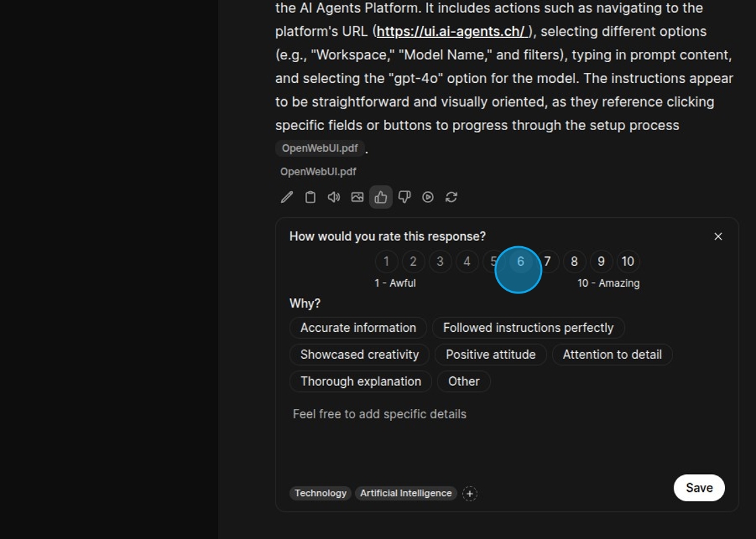
Task: Toggle the Accurate information reason
Action: tap(358, 328)
